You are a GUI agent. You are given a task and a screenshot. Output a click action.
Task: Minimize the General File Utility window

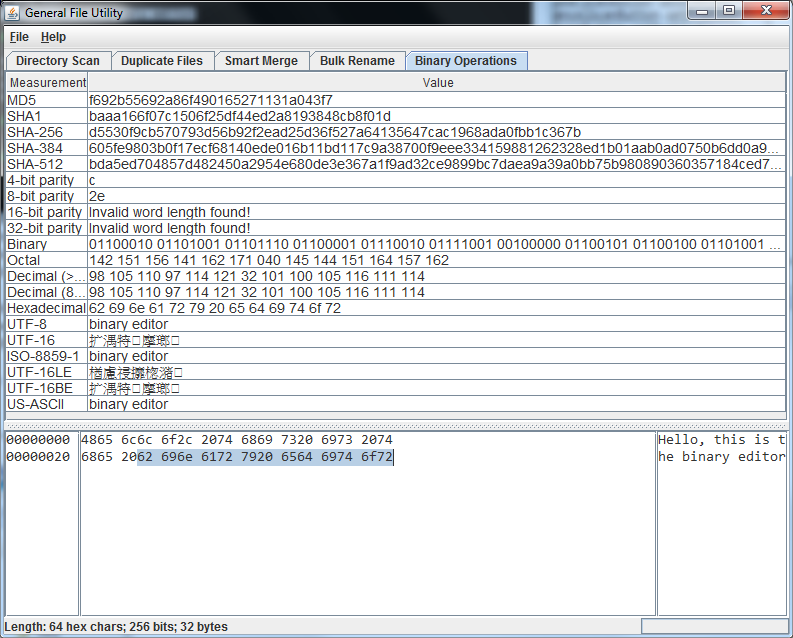[702, 11]
